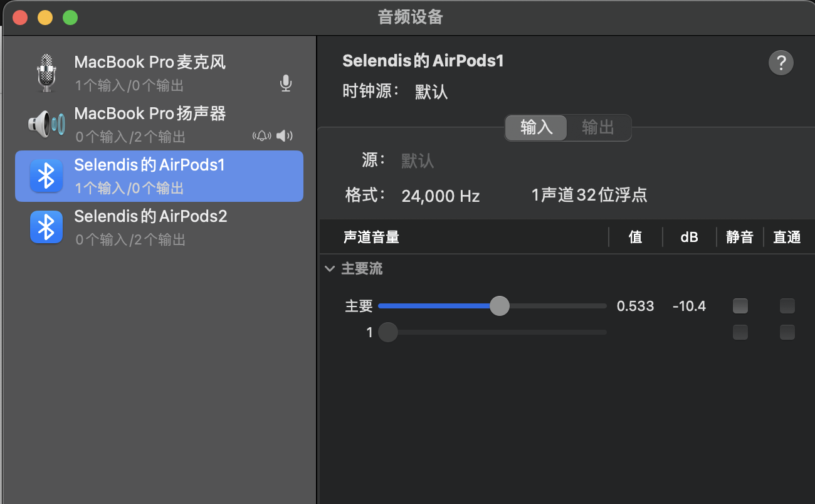Click the MacBook Pro speaker device icon
Image resolution: width=815 pixels, height=504 pixels.
pyautogui.click(x=46, y=123)
